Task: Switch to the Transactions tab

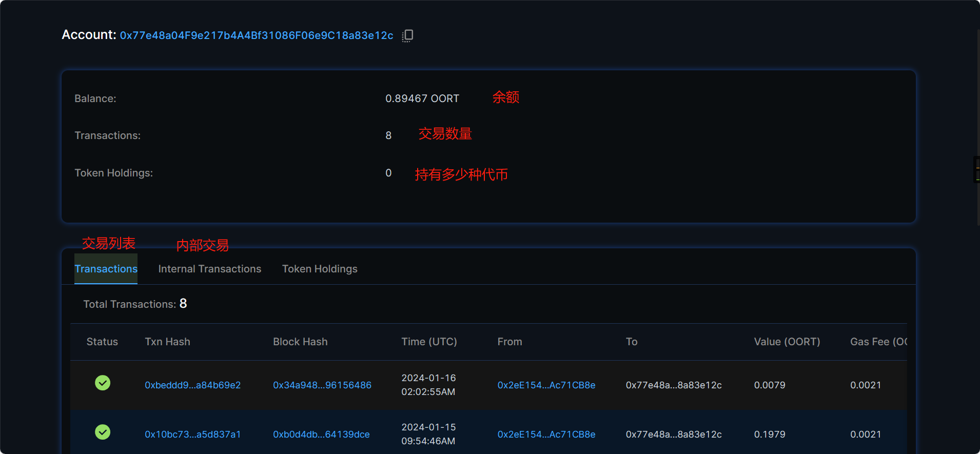Action: (106, 269)
